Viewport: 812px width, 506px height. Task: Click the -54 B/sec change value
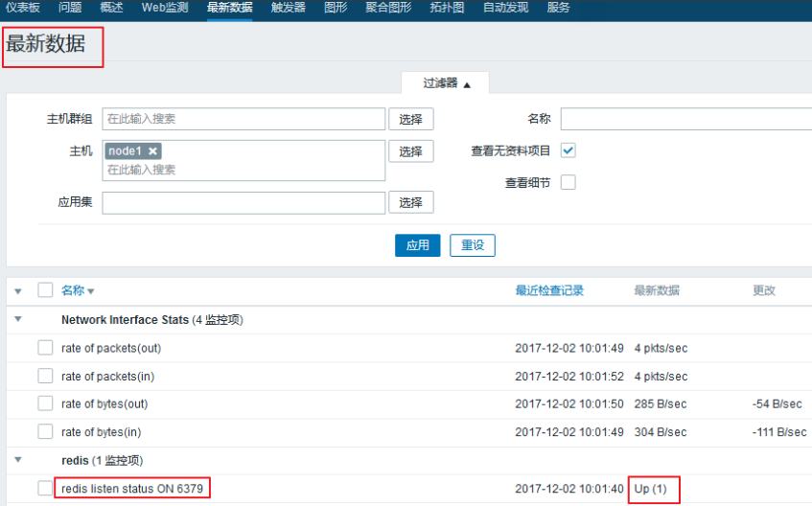tap(777, 404)
